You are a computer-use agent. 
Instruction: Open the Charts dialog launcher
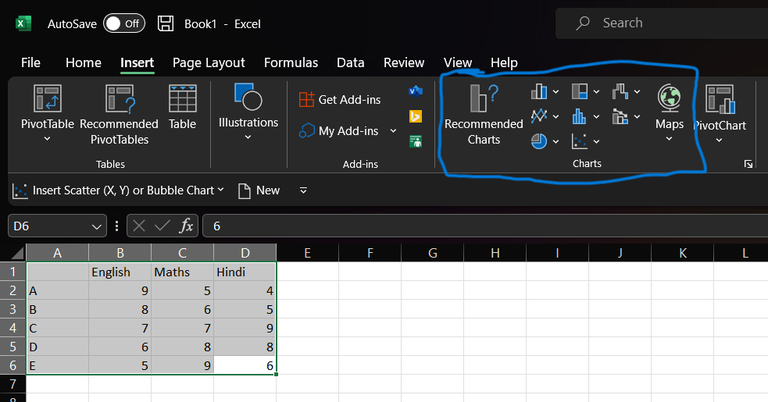click(x=747, y=164)
